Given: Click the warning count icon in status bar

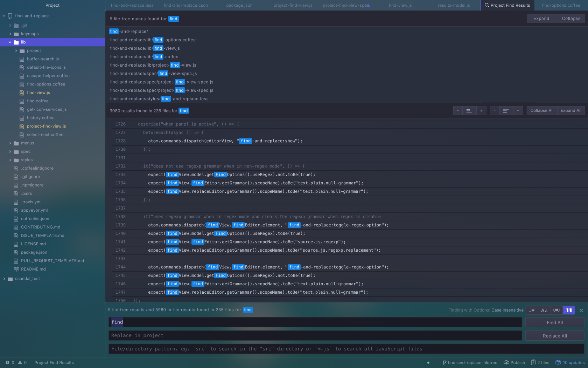Looking at the screenshot, I should (20, 362).
